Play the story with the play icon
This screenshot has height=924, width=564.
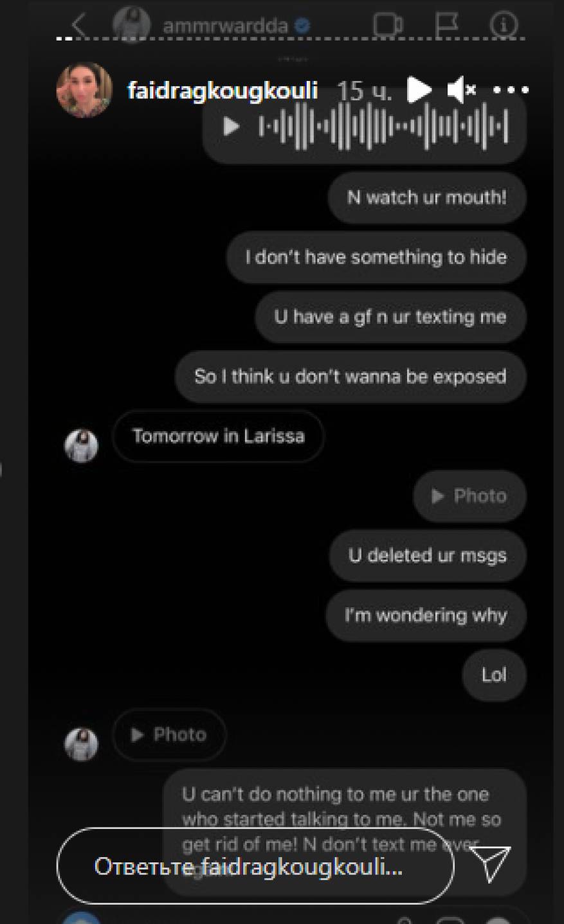pyautogui.click(x=419, y=90)
